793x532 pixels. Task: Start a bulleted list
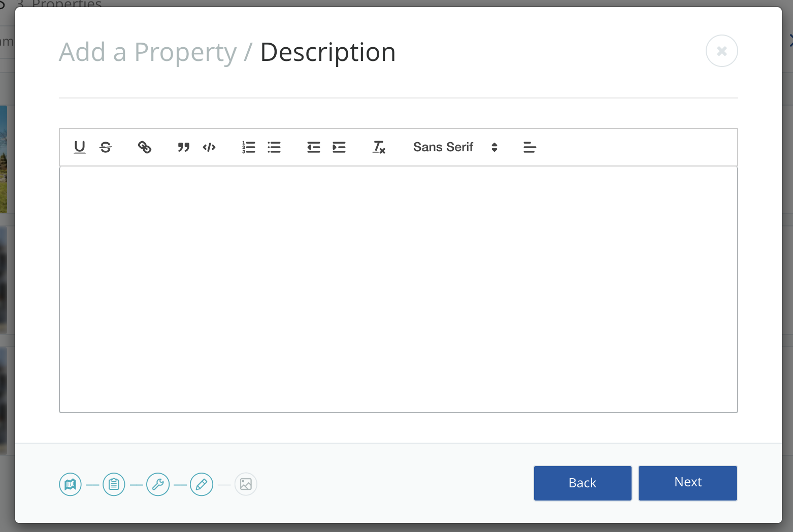coord(274,147)
